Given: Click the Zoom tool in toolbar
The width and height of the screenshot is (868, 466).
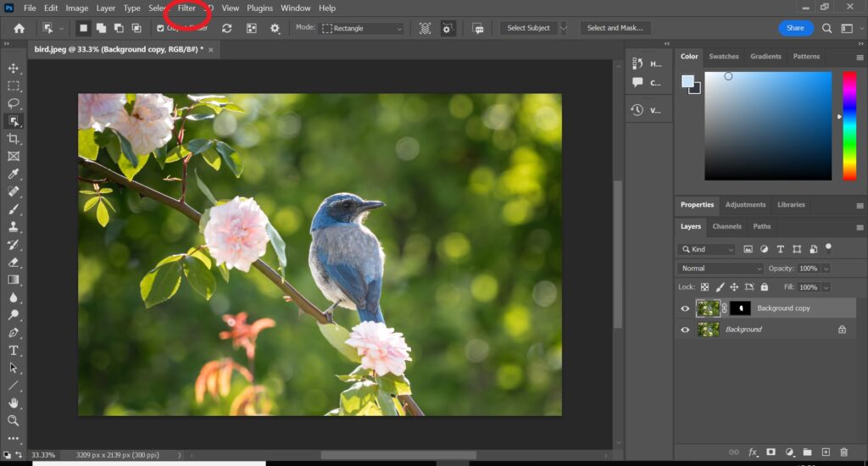Looking at the screenshot, I should [14, 420].
